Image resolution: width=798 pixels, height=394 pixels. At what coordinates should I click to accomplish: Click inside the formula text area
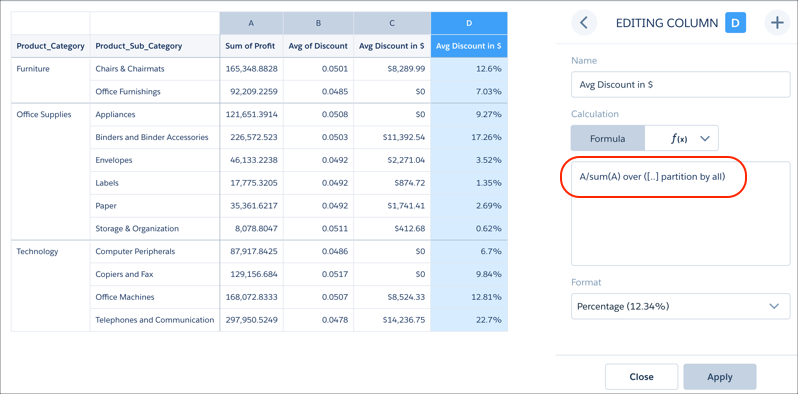pos(680,213)
